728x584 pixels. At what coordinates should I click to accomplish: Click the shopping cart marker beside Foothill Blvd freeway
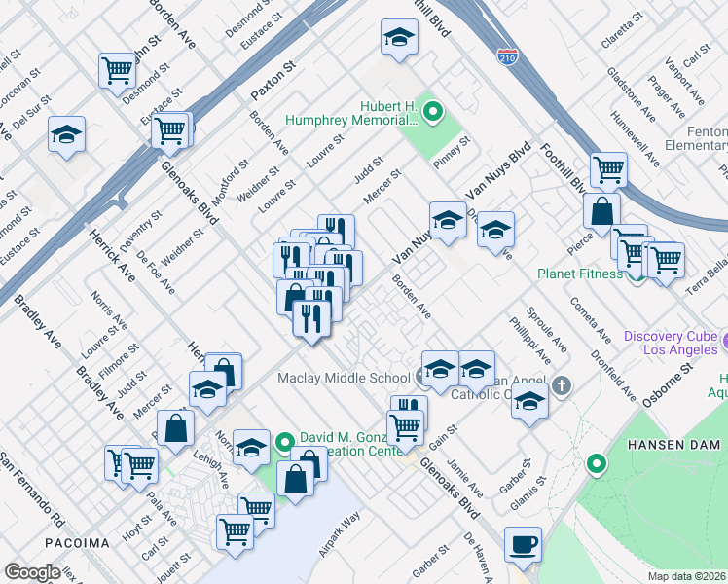point(608,171)
